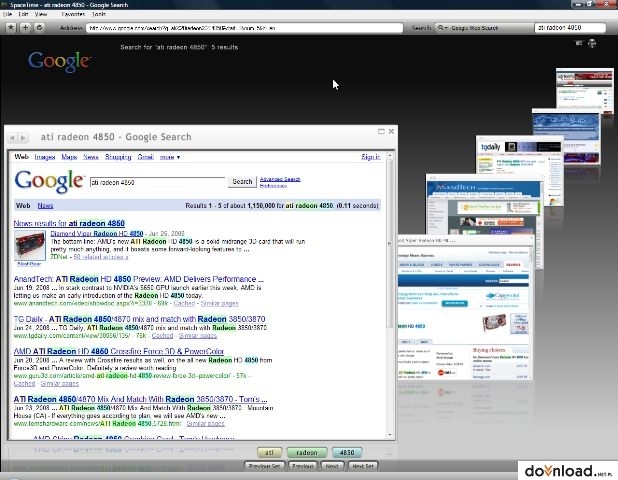The width and height of the screenshot is (618, 480).
Task: Open Cached link for AnandTech result
Action: 184,303
